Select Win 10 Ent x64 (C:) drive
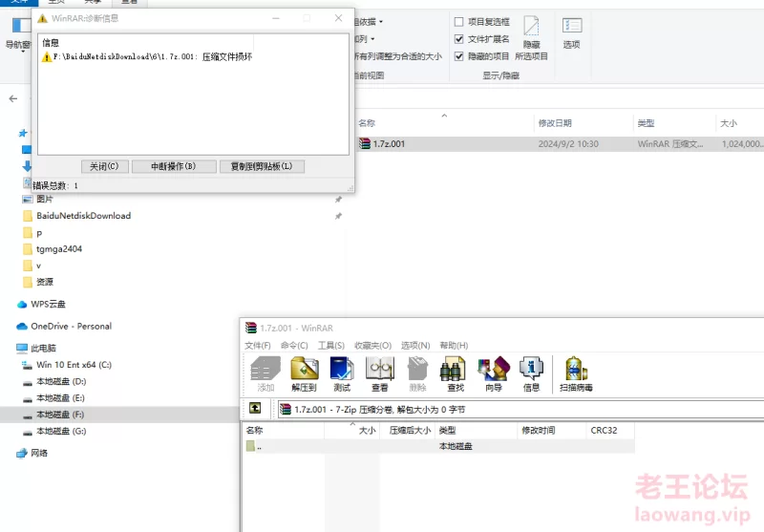764x532 pixels. [x=67, y=365]
